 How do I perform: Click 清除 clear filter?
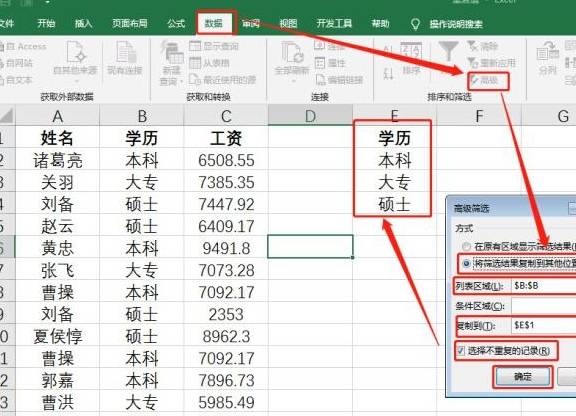482,46
